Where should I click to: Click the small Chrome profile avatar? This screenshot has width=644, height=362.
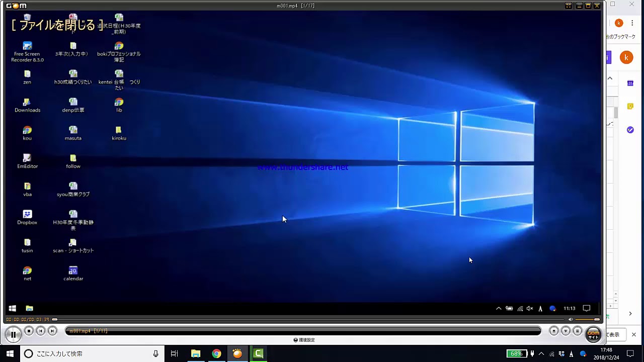pos(619,23)
